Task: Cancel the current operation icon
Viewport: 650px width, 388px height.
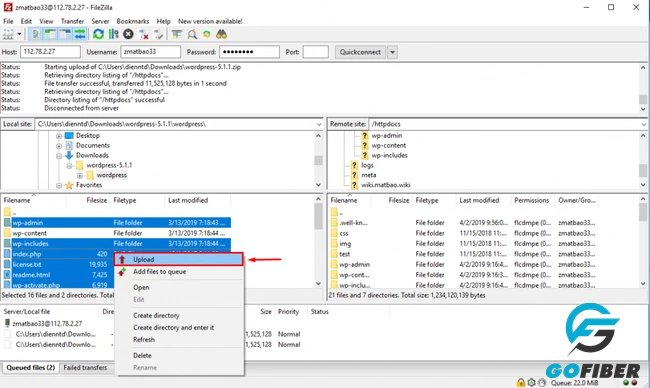Action: 128,34
